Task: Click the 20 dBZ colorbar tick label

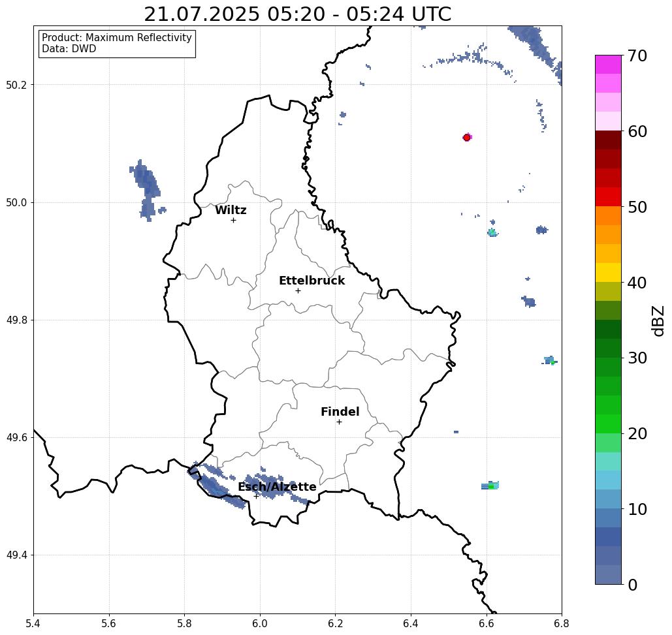Action: 637,433
